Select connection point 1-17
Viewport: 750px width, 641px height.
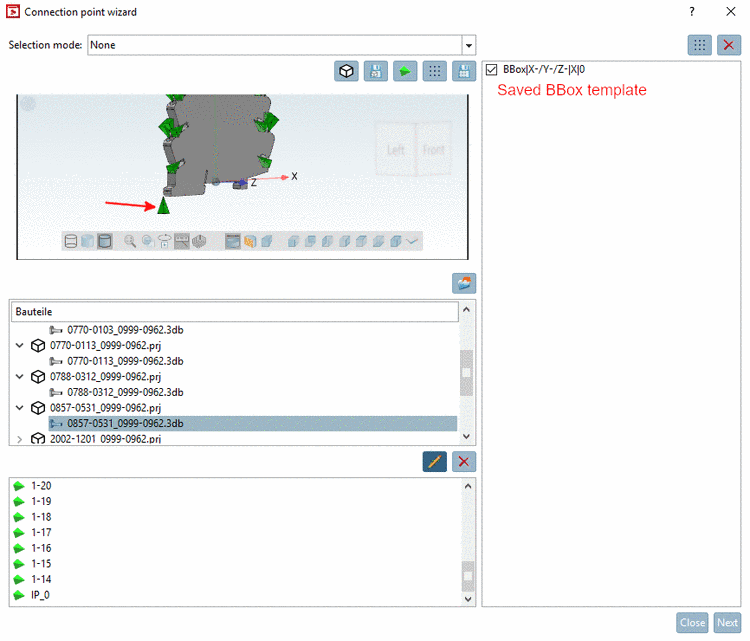[x=41, y=532]
